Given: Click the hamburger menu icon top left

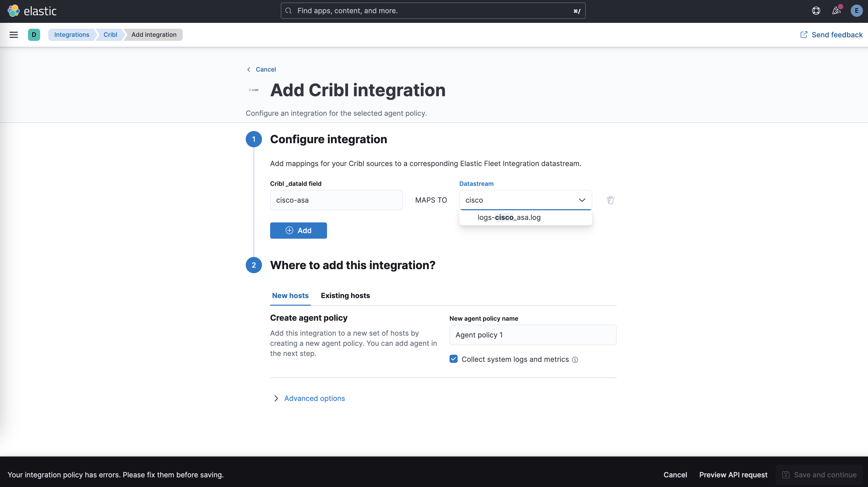Looking at the screenshot, I should click(x=14, y=35).
